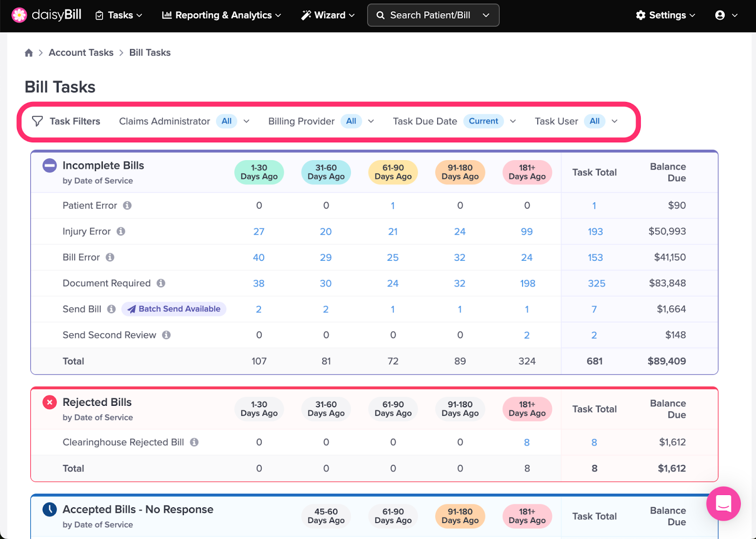This screenshot has height=539, width=756.
Task: Click the Patient Error info icon
Action: pyautogui.click(x=127, y=205)
